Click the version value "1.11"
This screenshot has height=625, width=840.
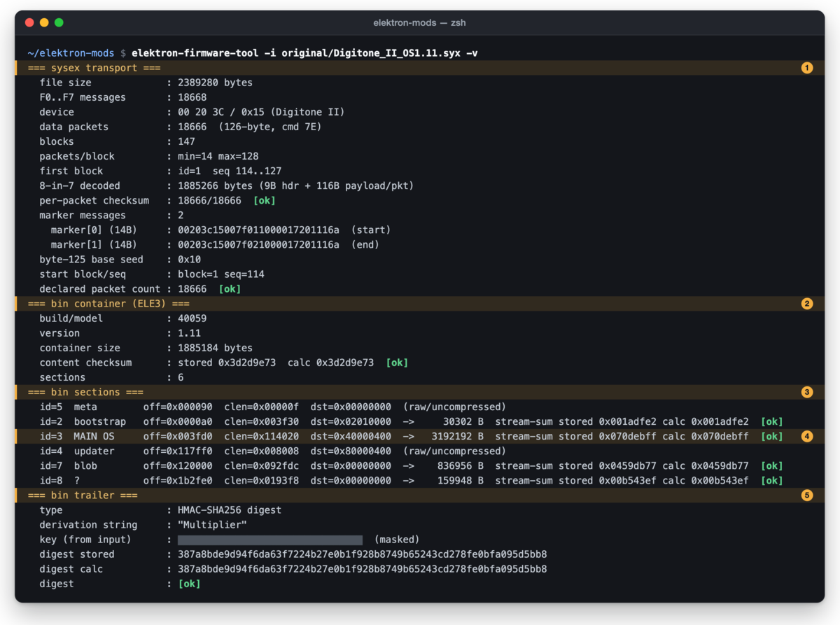point(189,333)
